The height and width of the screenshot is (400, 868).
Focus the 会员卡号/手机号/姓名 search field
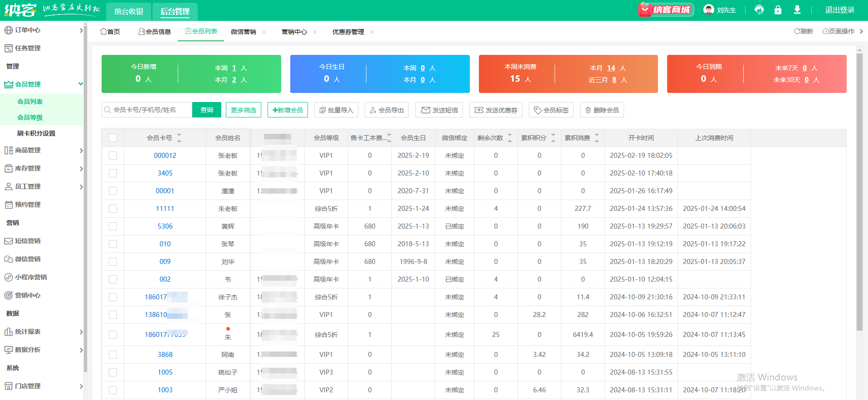click(147, 110)
